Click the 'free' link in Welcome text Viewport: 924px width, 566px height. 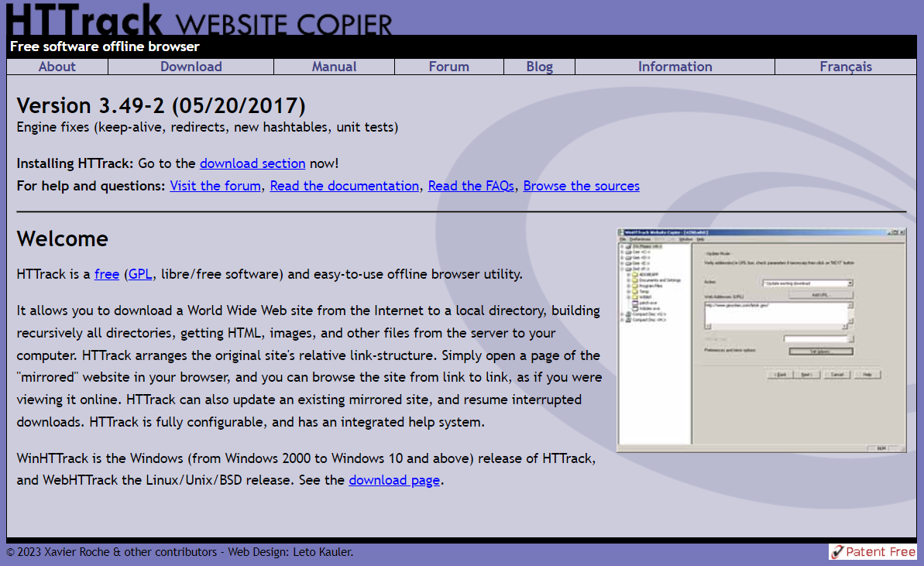[107, 274]
